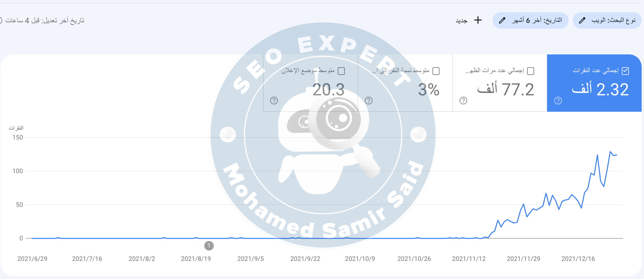Enable the "متوسط موضع الإعلان" checkbox
The image size is (644, 279).
(341, 71)
